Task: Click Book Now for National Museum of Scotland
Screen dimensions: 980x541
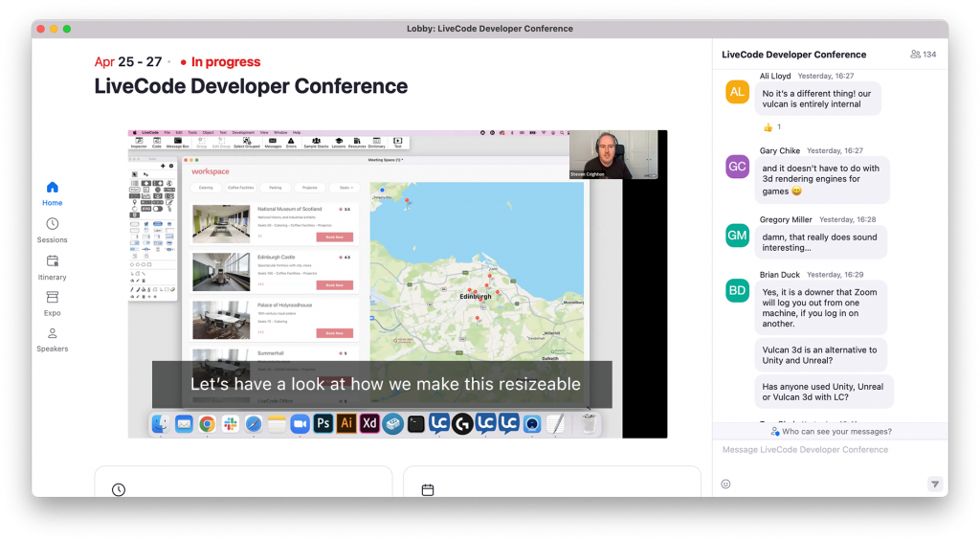Action: tap(334, 237)
